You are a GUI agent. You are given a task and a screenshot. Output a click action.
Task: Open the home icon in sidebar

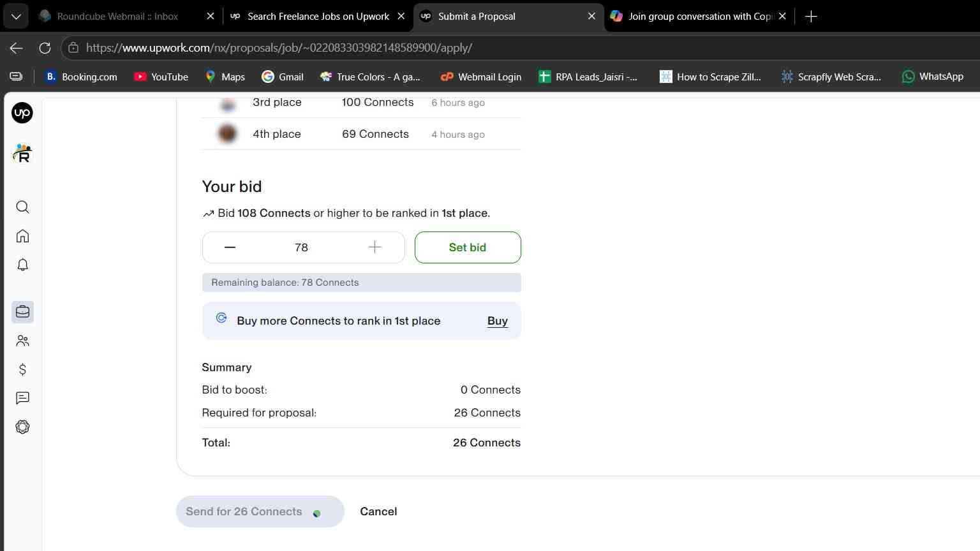pos(22,236)
